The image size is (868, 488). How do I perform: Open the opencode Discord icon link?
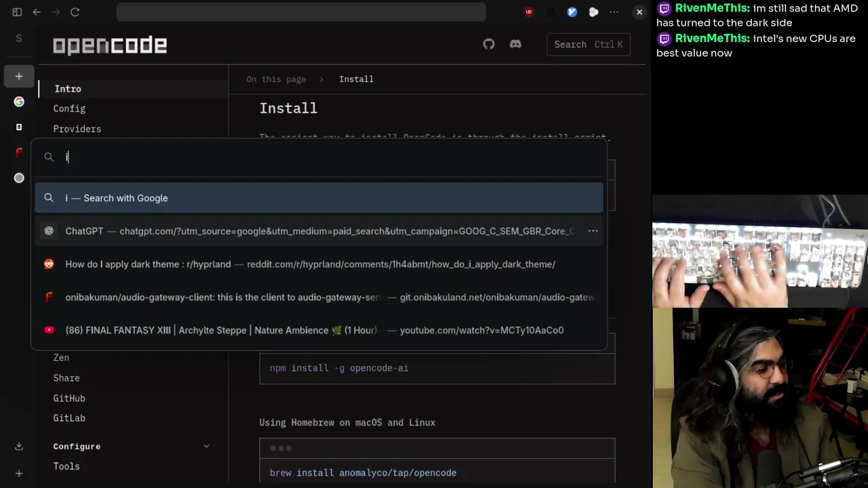tap(515, 44)
